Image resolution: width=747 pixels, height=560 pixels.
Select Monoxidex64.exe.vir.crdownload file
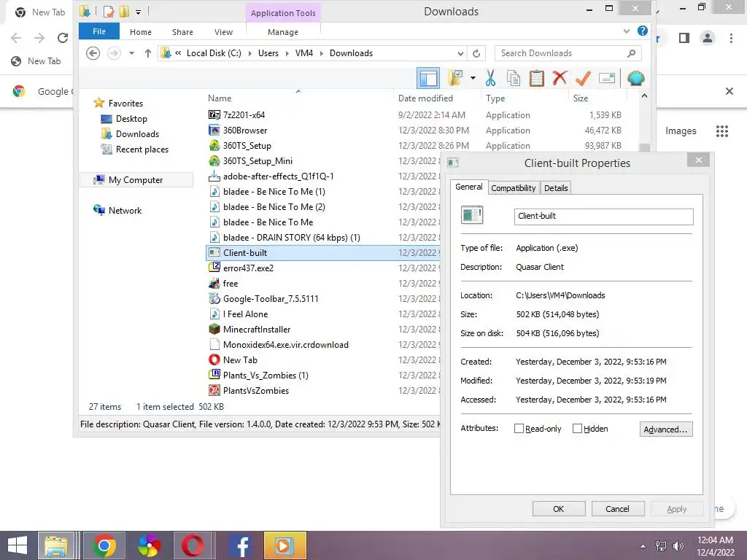286,345
